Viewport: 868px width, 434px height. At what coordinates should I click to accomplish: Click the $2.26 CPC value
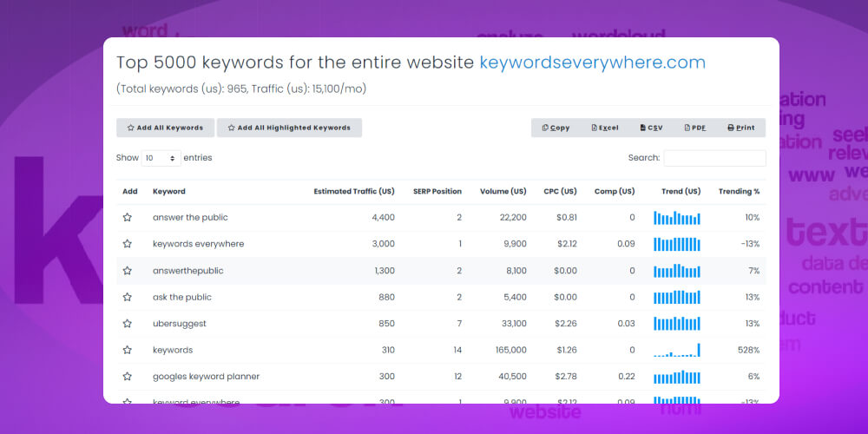coord(565,324)
